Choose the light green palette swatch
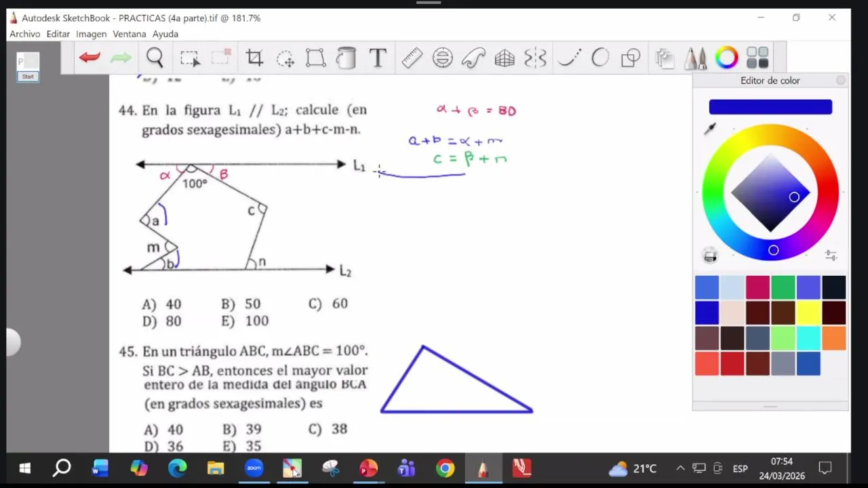This screenshot has height=488, width=868. [783, 338]
